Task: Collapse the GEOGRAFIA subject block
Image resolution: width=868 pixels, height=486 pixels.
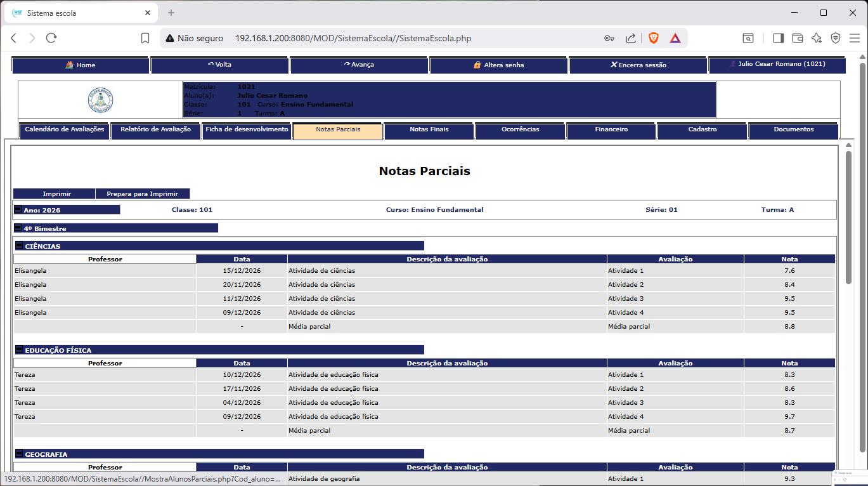Action: (x=19, y=454)
